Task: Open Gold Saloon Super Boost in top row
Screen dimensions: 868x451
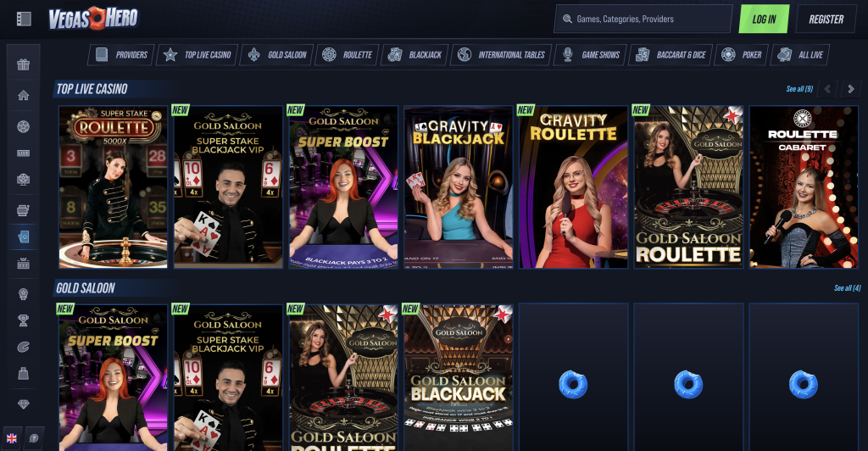Action: 343,187
